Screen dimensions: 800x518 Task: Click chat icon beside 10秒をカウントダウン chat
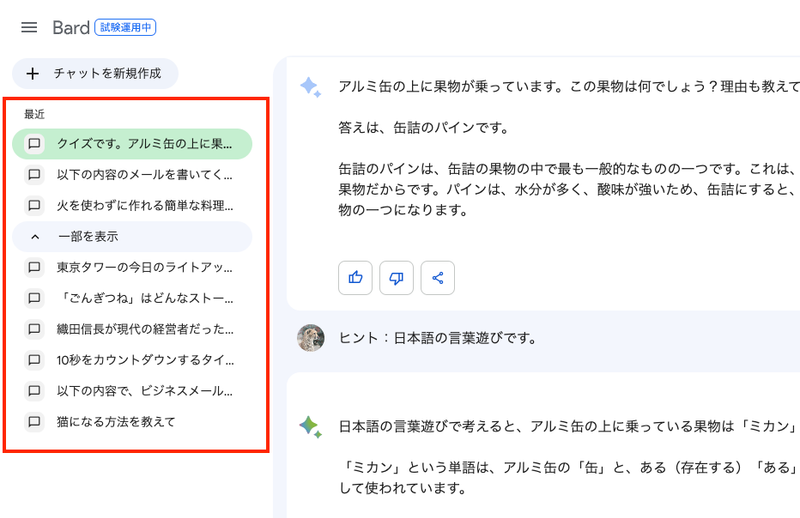(34, 360)
